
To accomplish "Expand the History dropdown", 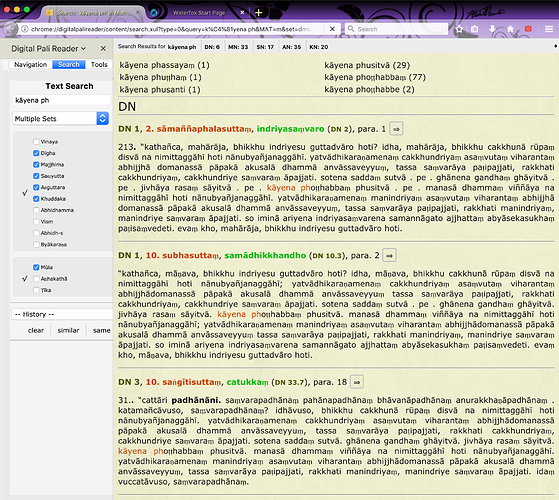I will click(62, 314).
